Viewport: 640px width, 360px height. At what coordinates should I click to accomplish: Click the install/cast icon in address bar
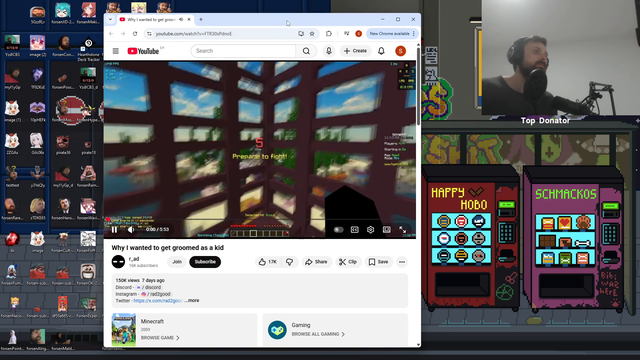click(x=301, y=33)
